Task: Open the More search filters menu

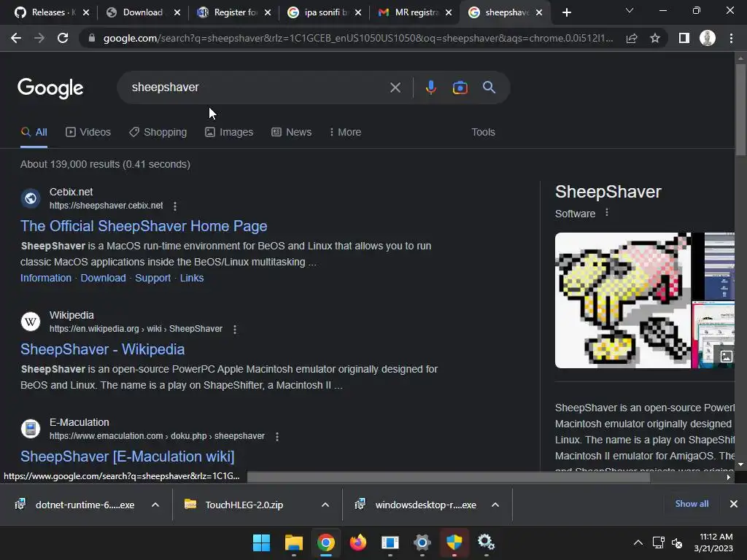Action: (345, 133)
